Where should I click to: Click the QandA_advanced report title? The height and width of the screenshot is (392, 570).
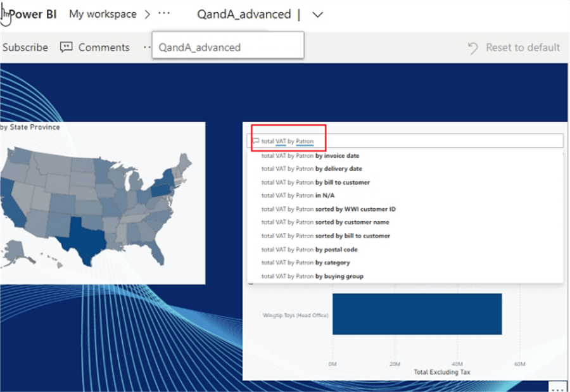click(x=244, y=14)
